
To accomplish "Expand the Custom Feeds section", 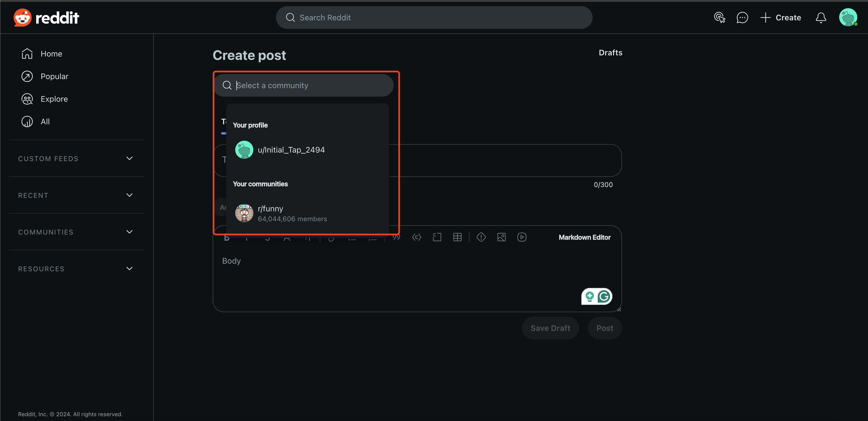I will pyautogui.click(x=129, y=158).
